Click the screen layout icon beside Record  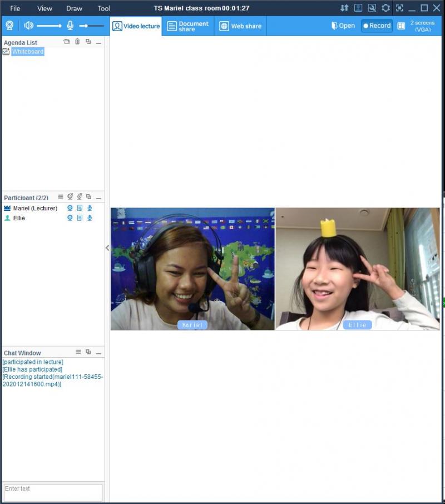tap(401, 26)
